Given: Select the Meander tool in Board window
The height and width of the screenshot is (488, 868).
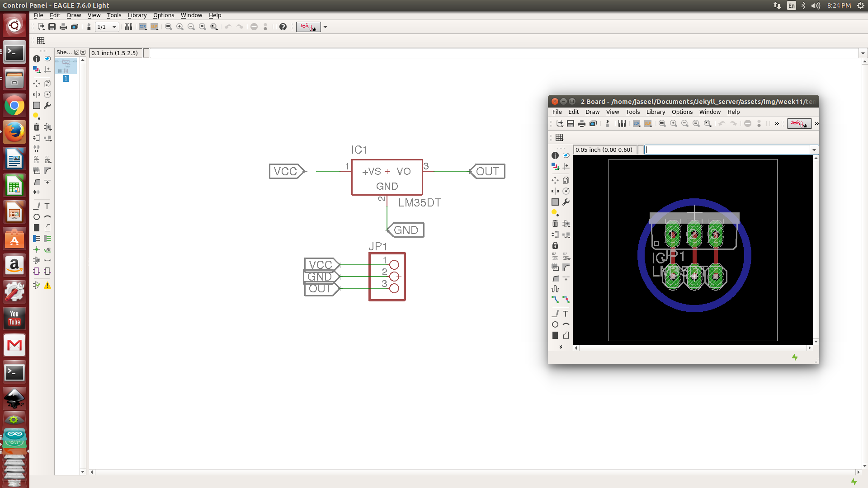Looking at the screenshot, I should [555, 289].
